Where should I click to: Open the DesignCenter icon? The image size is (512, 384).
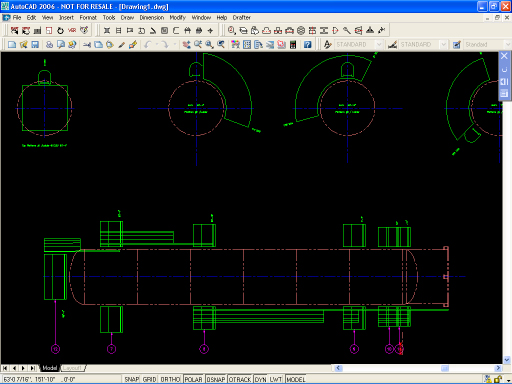[247, 44]
